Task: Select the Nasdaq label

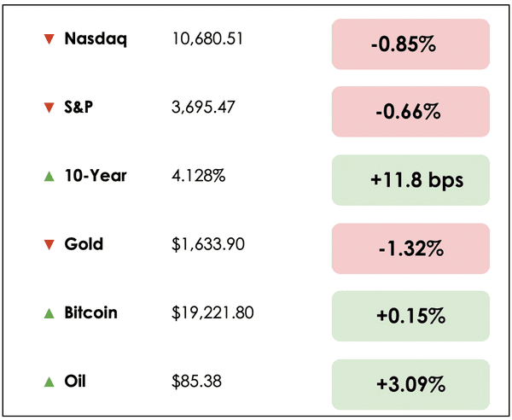Action: point(96,38)
